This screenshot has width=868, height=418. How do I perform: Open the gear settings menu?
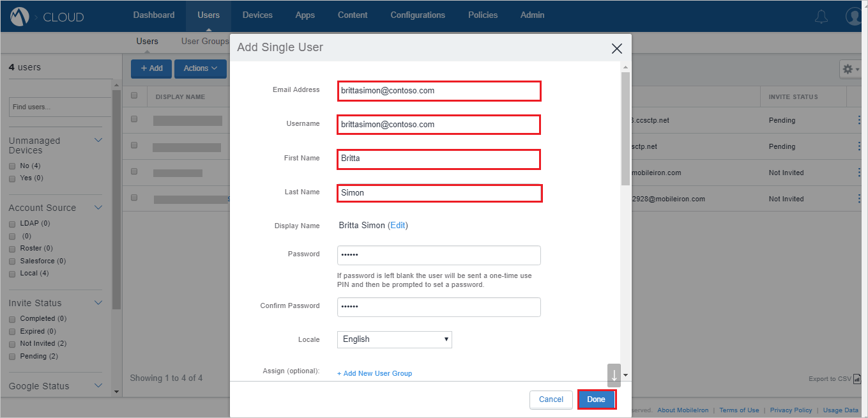tap(851, 69)
